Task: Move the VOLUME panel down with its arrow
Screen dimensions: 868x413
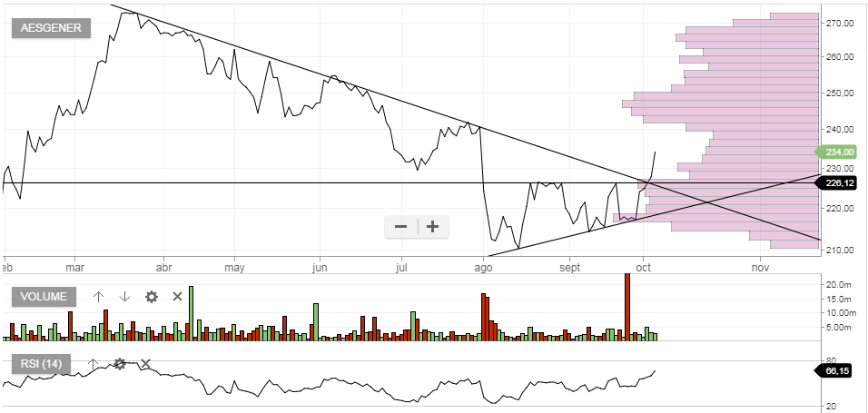Action: (124, 297)
